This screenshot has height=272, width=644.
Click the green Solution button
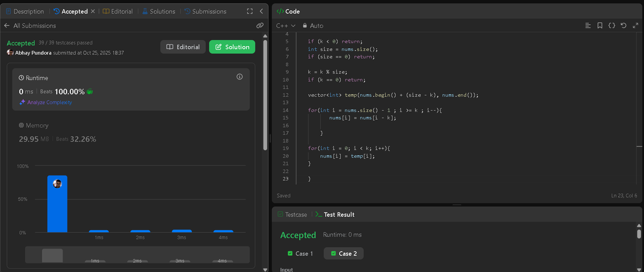(232, 47)
